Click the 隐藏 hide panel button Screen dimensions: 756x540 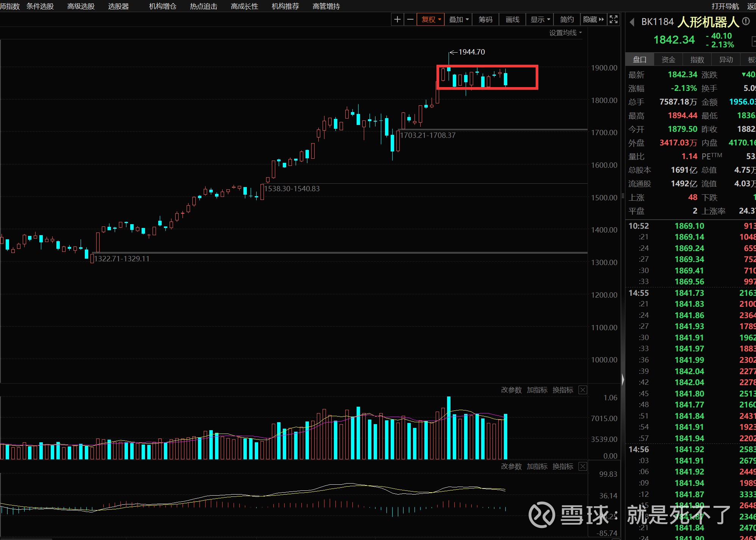593,19
